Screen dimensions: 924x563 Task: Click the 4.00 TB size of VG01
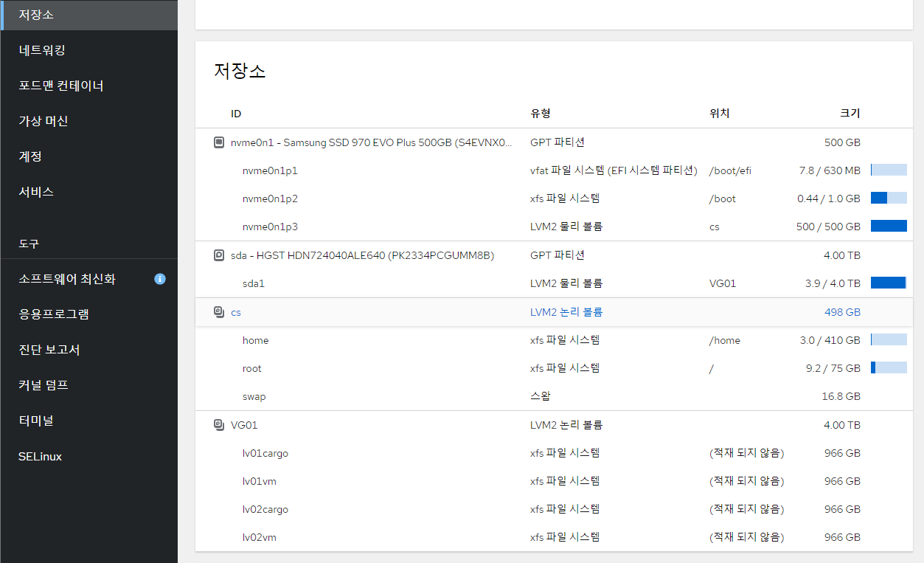coord(842,425)
